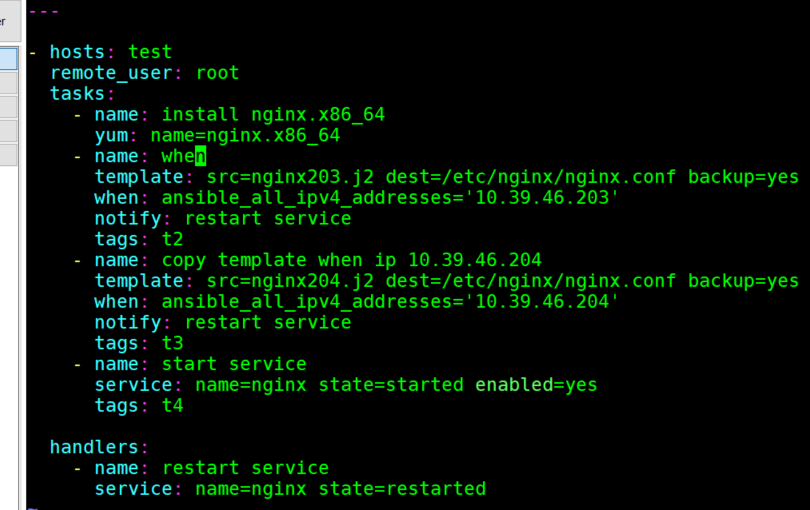
Task: Click the tag value 't2'
Action: tap(173, 239)
